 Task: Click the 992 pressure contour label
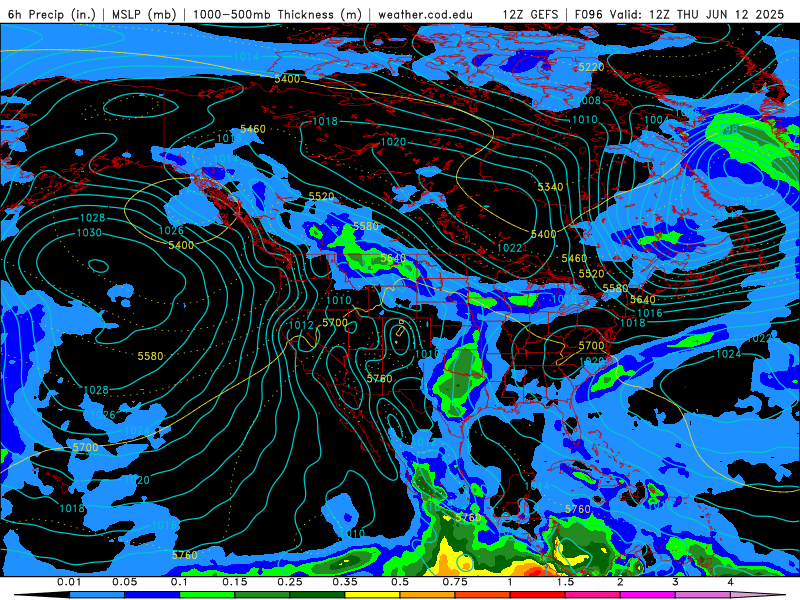pos(748,201)
